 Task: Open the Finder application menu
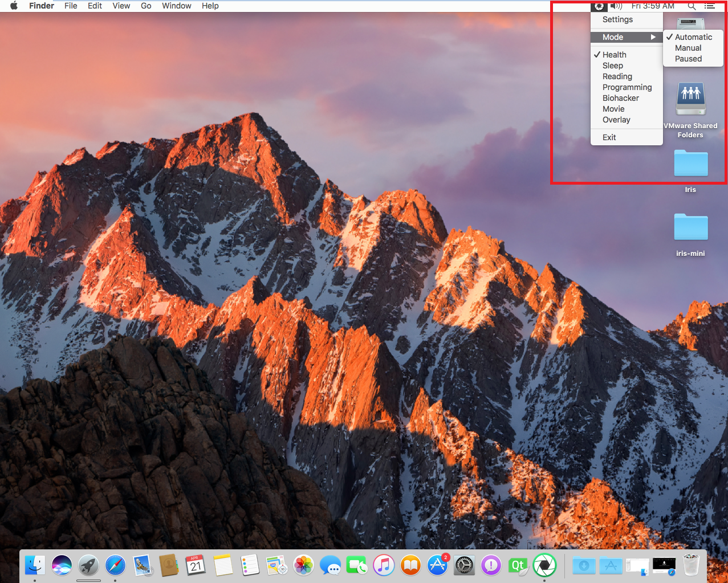pyautogui.click(x=42, y=6)
